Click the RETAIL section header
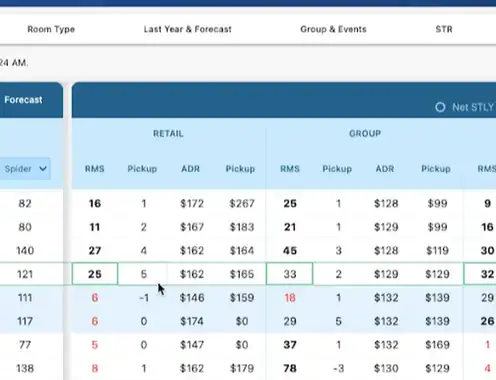The width and height of the screenshot is (496, 380). click(168, 134)
